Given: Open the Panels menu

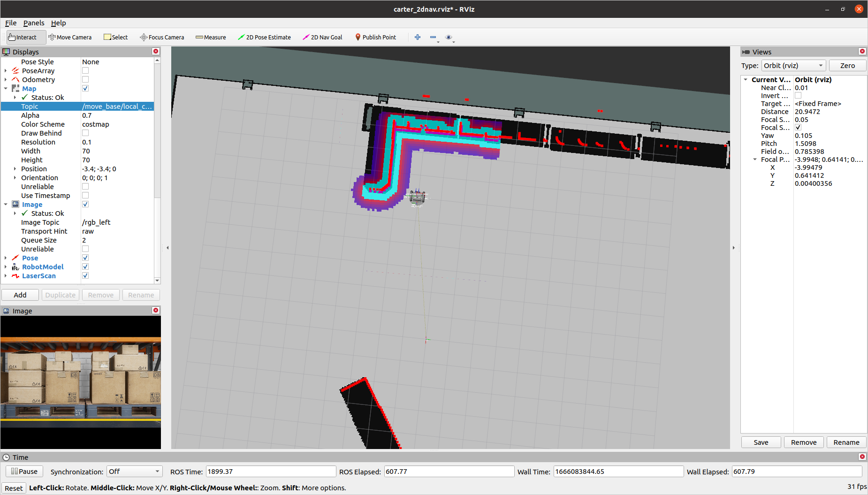Looking at the screenshot, I should 34,23.
